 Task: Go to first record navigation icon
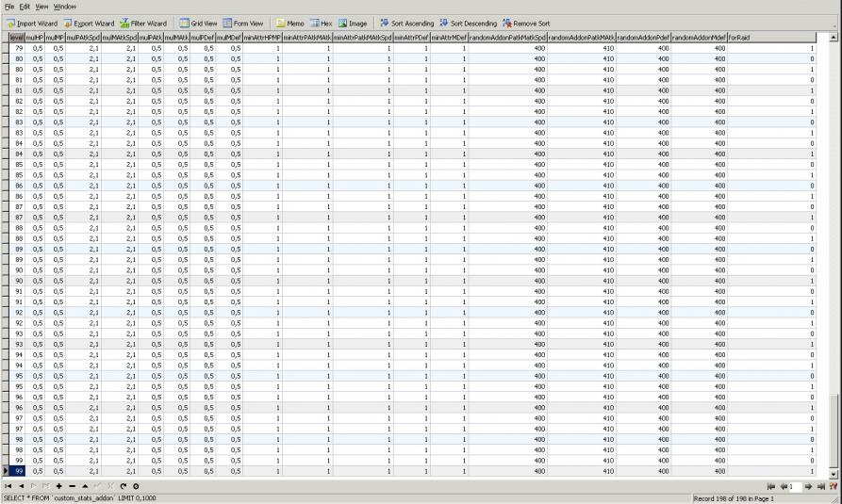[x=8, y=486]
